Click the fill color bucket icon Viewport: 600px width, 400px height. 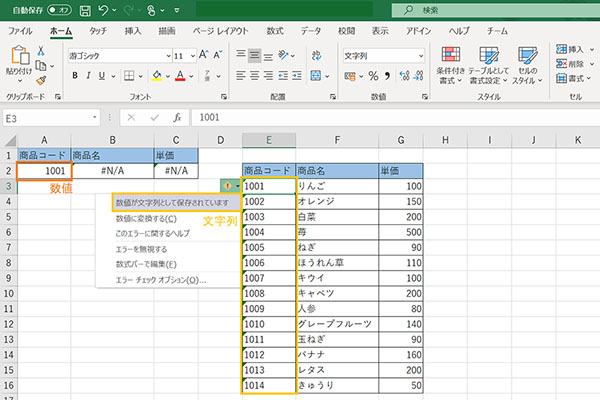point(154,76)
